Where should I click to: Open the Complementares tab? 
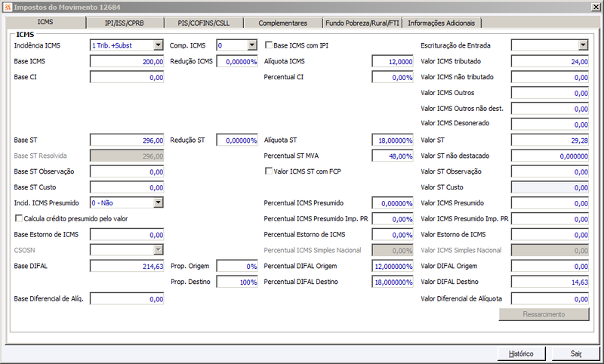[x=282, y=23]
